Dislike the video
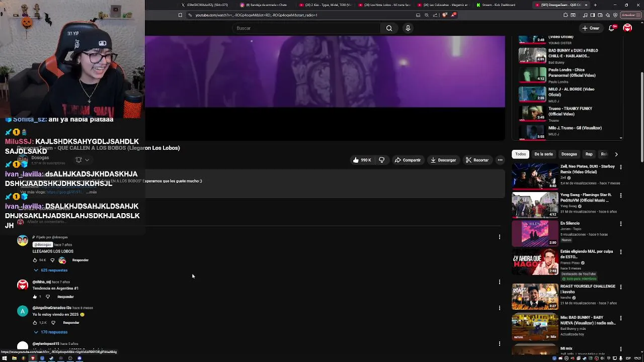This screenshot has width=644, height=362. tap(381, 160)
